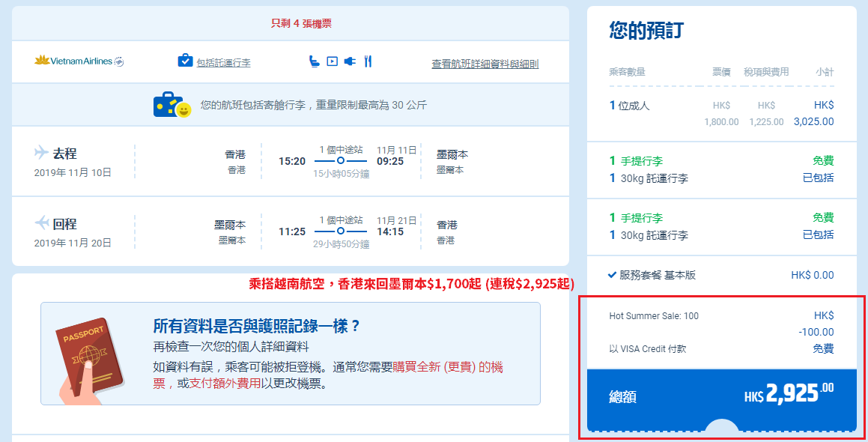The width and height of the screenshot is (868, 442).
Task: Click Hot Summer Sale: 100 discount line
Action: coord(654,315)
